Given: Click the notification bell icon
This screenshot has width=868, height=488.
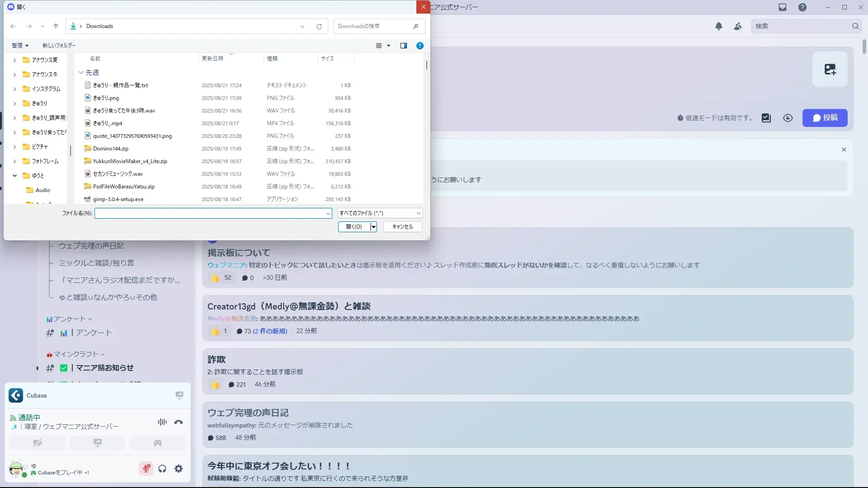Looking at the screenshot, I should coord(718,26).
